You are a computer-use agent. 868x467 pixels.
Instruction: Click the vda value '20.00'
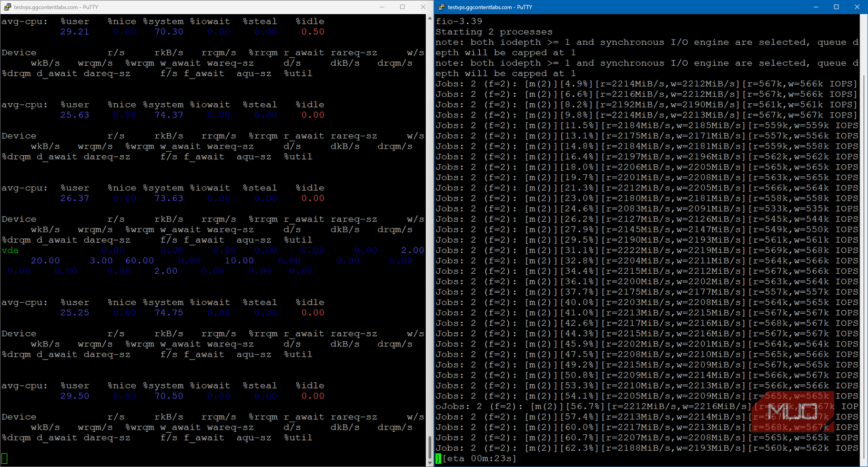pos(45,261)
